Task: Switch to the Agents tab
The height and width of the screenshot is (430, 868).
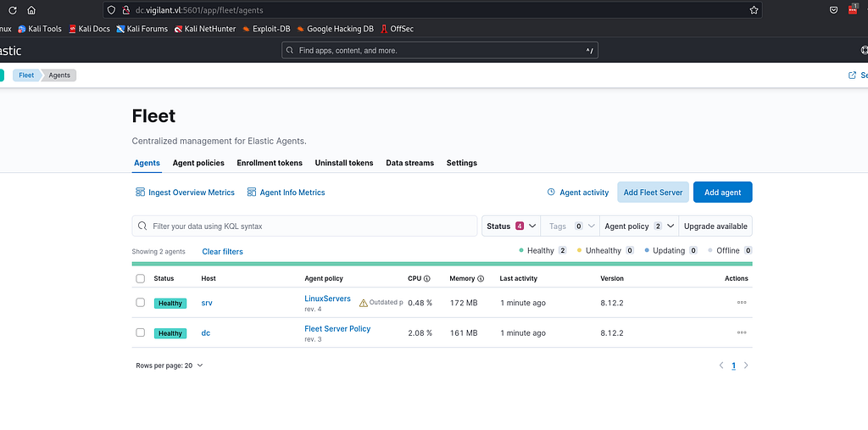Action: (x=147, y=163)
